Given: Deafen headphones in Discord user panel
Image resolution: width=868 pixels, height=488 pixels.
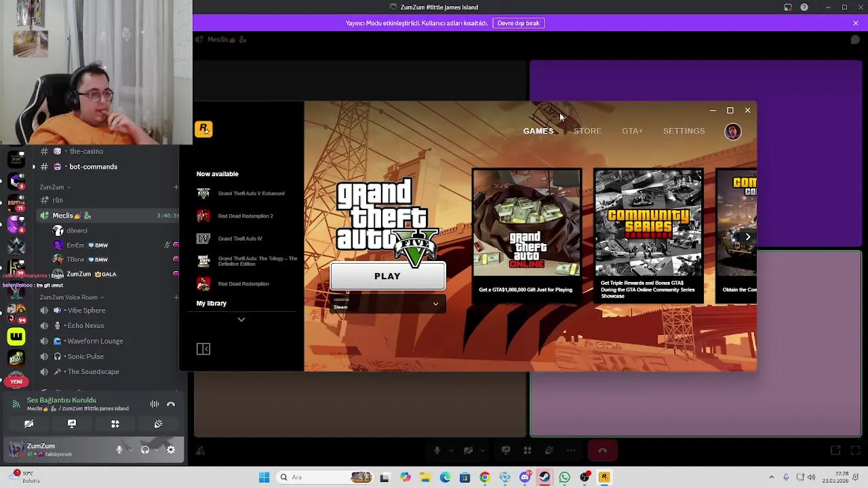Looking at the screenshot, I should click(144, 449).
